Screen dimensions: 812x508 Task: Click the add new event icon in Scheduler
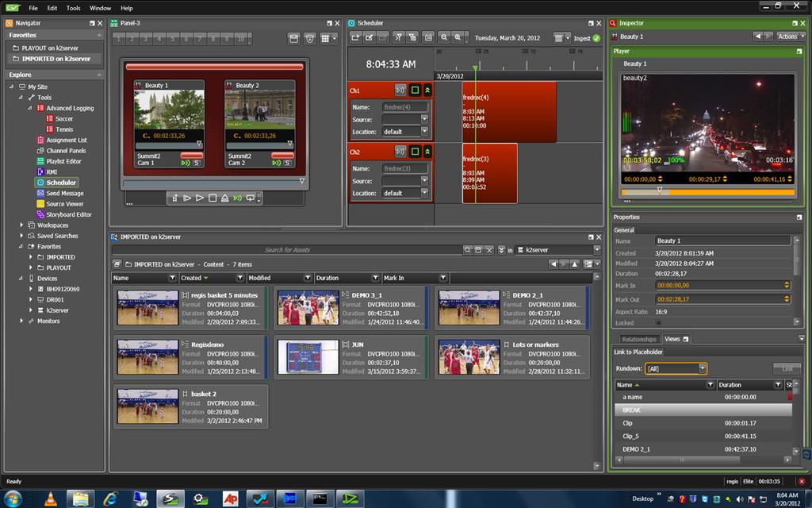355,37
